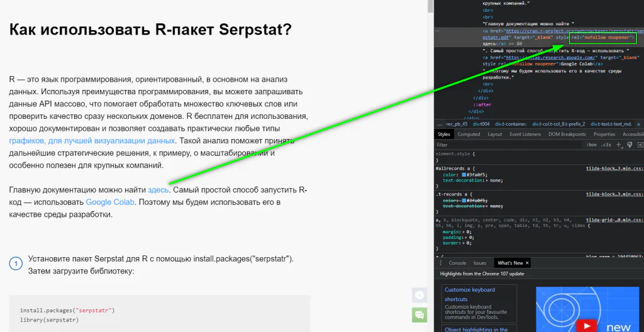Open 'Object highlighting in the' What's New link
The width and height of the screenshot is (644, 332).
click(476, 329)
